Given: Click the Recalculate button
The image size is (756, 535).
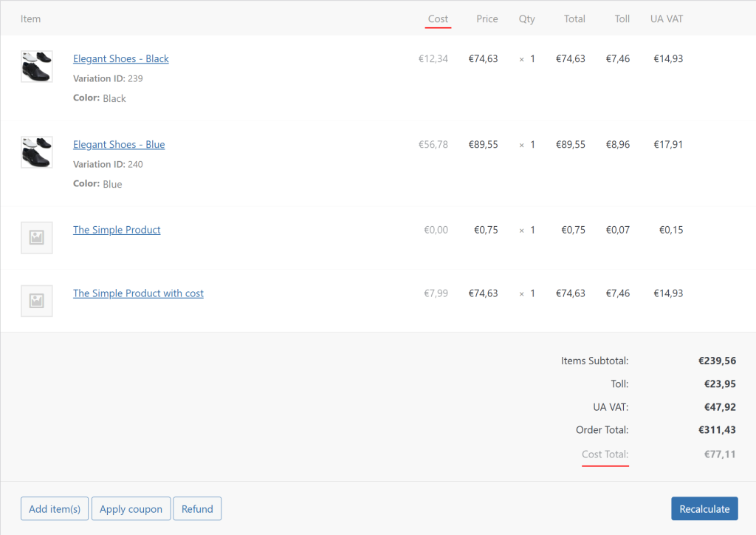Looking at the screenshot, I should (x=704, y=509).
